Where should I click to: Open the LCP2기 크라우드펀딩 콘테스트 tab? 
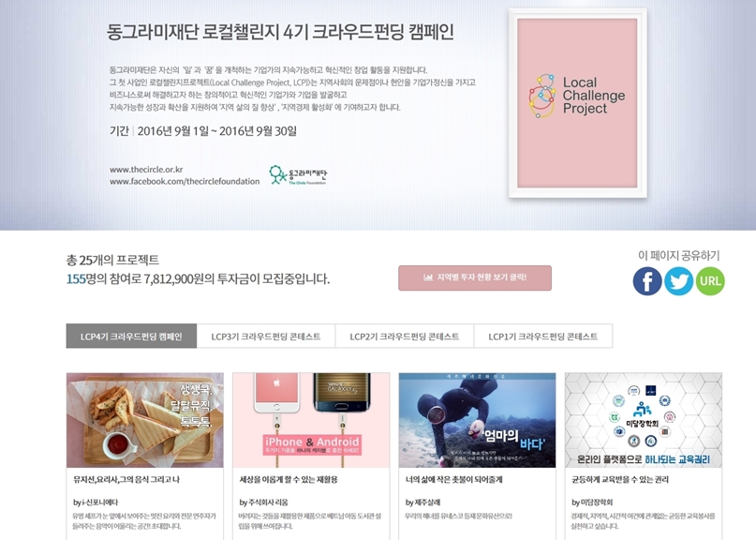point(405,336)
